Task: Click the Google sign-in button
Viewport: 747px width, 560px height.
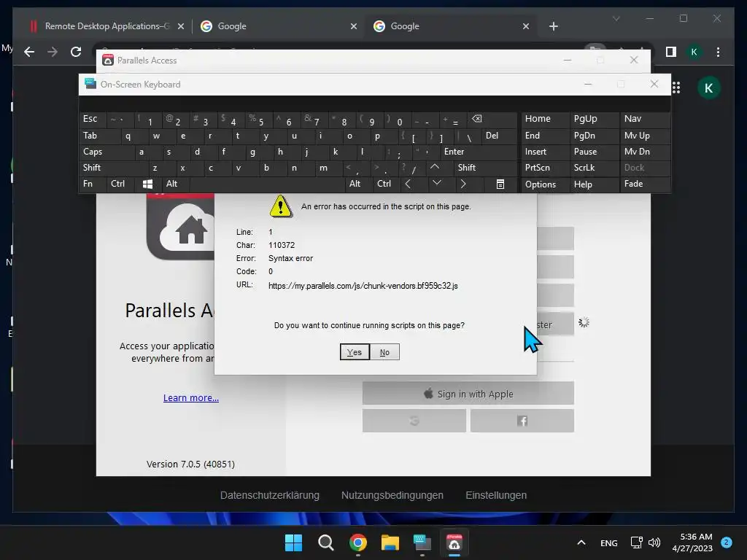Action: click(414, 421)
